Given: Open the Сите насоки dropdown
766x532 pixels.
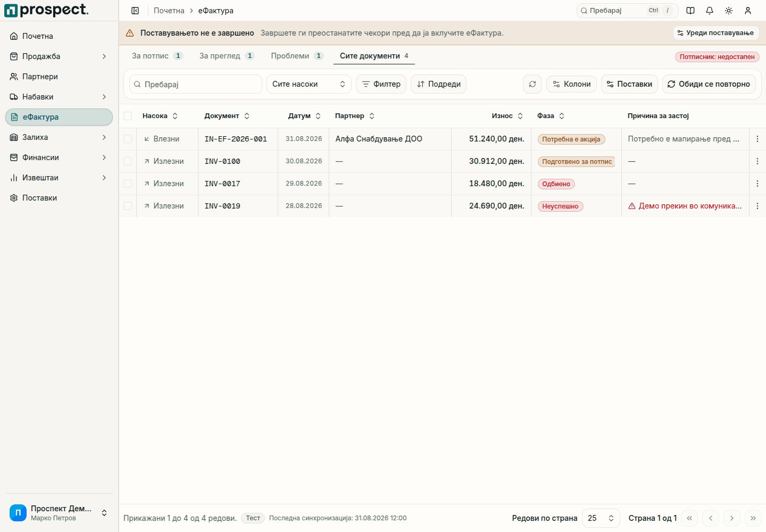Looking at the screenshot, I should [309, 84].
